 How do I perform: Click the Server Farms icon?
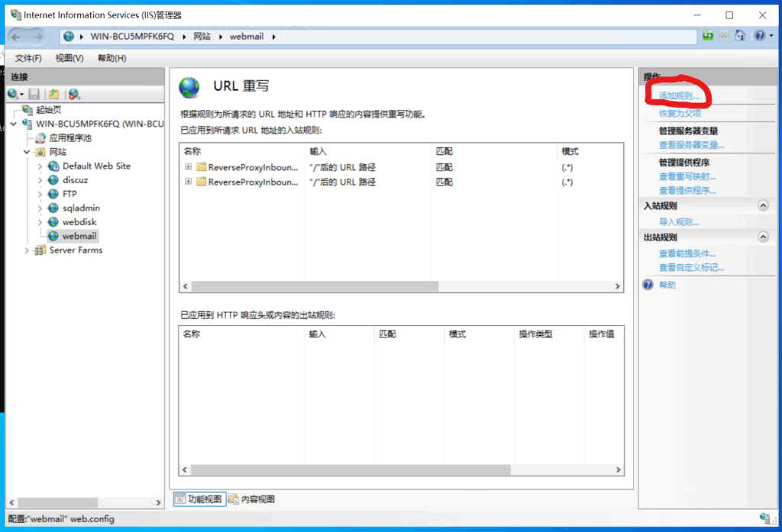tap(40, 250)
